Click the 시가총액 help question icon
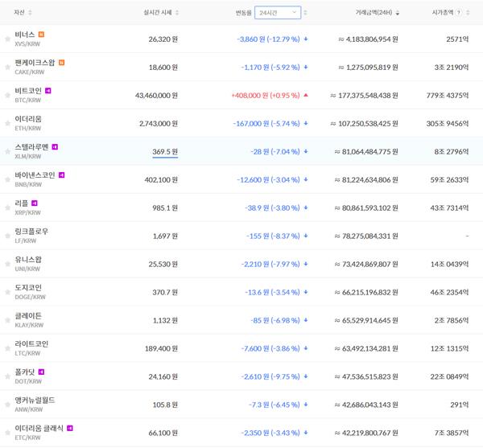Image resolution: width=483 pixels, height=448 pixels. click(x=459, y=13)
